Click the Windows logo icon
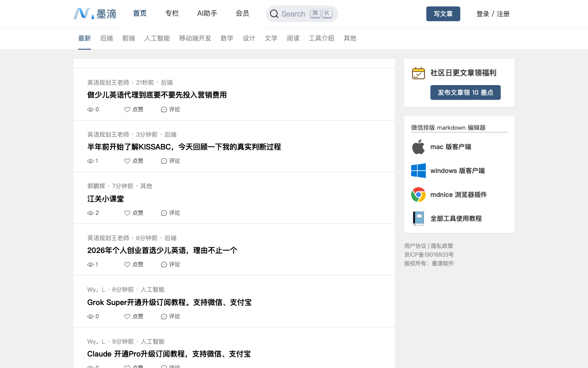The height and width of the screenshot is (368, 588). click(418, 171)
